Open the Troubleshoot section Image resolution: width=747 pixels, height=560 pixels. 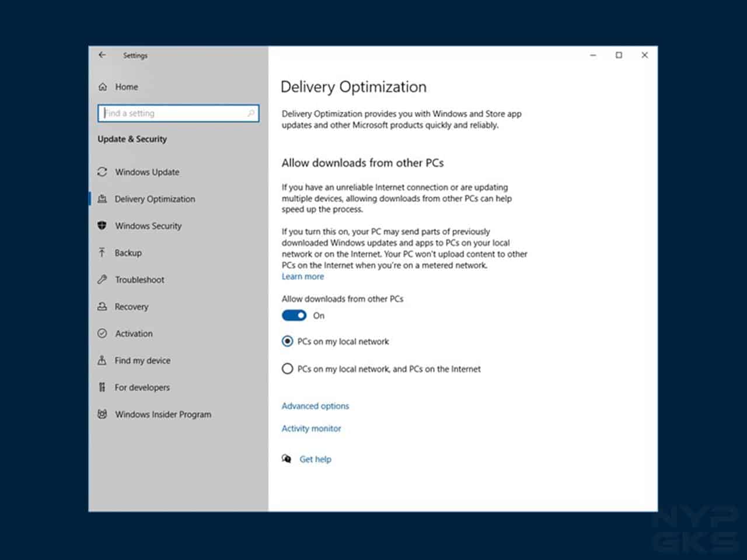(x=139, y=279)
